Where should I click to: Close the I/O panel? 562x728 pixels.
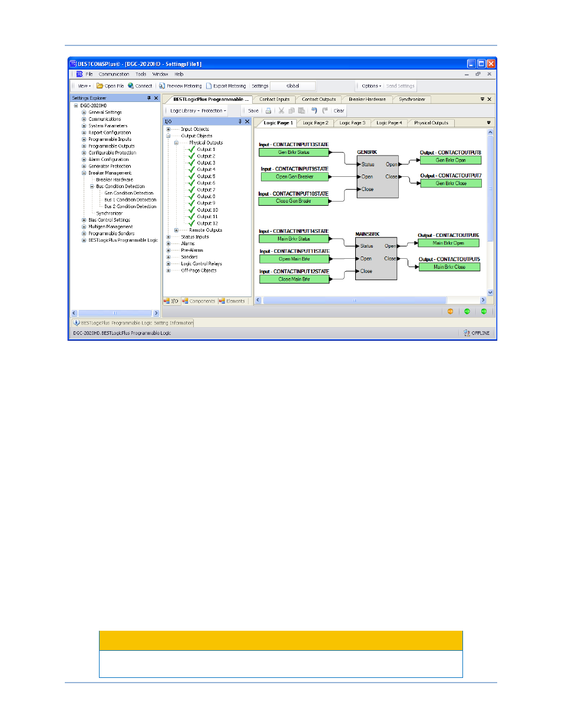coord(247,121)
